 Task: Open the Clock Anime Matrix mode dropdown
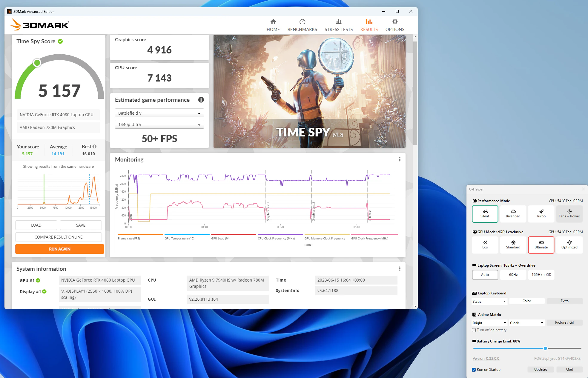(527, 323)
